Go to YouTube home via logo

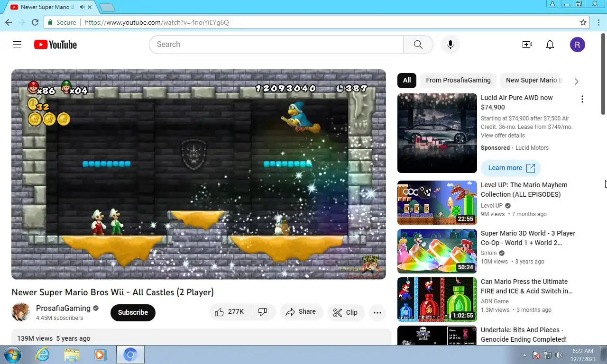[x=55, y=45]
